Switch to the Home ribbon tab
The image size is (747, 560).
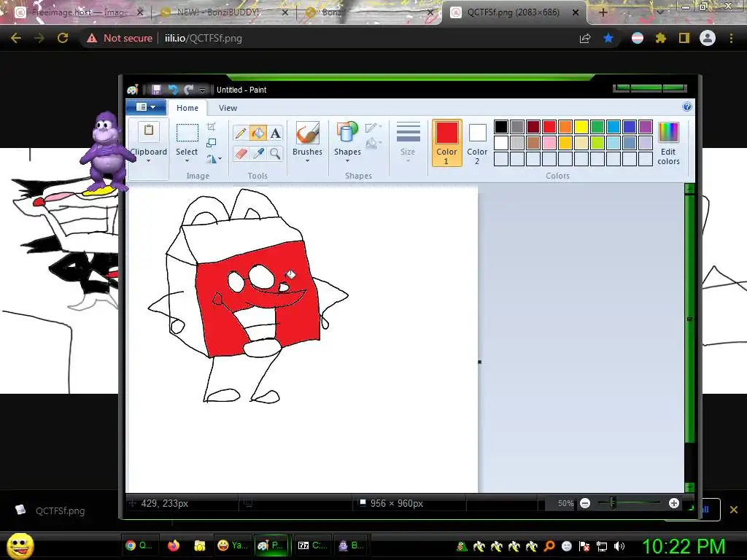point(187,108)
